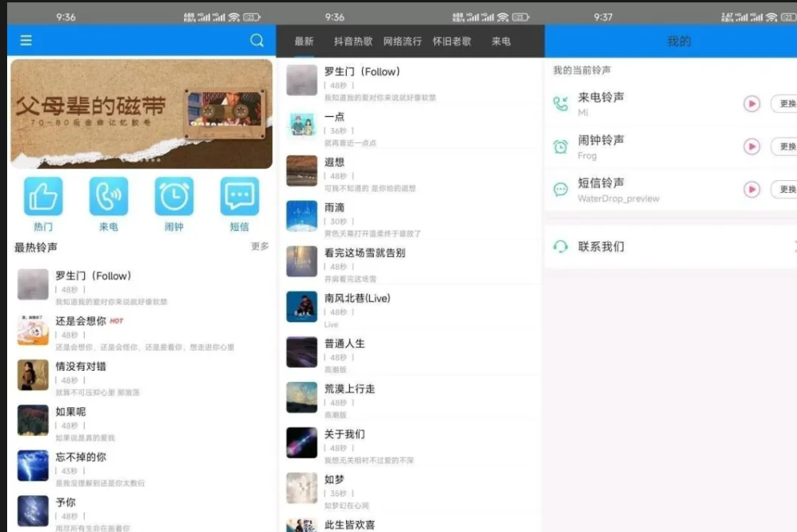Select 遐想 in the 最新 list

[410, 172]
